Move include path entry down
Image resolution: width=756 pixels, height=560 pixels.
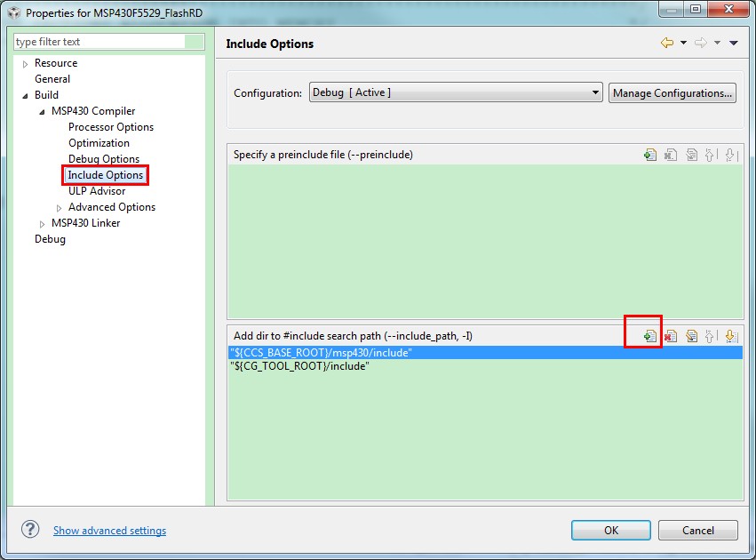click(x=731, y=336)
